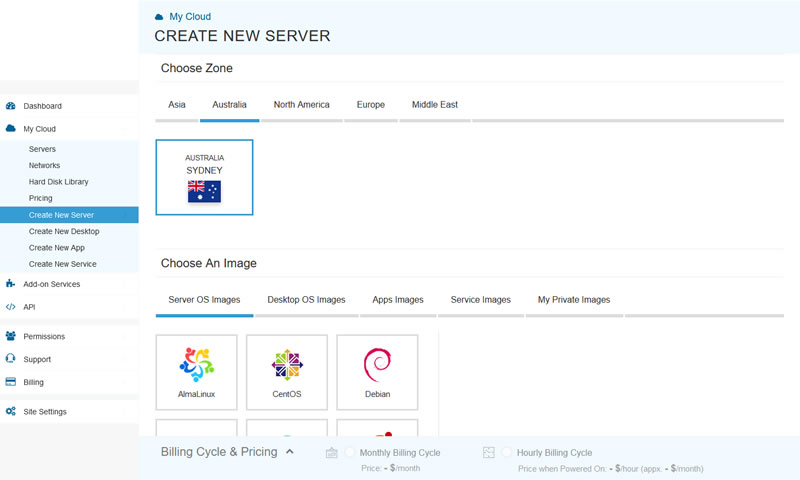This screenshot has height=480, width=800.
Task: Collapse the Billing Cycle & Pricing panel
Action: tap(290, 452)
